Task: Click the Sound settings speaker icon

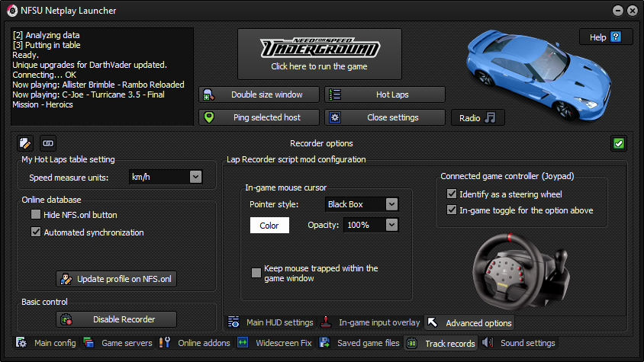Action: 488,343
